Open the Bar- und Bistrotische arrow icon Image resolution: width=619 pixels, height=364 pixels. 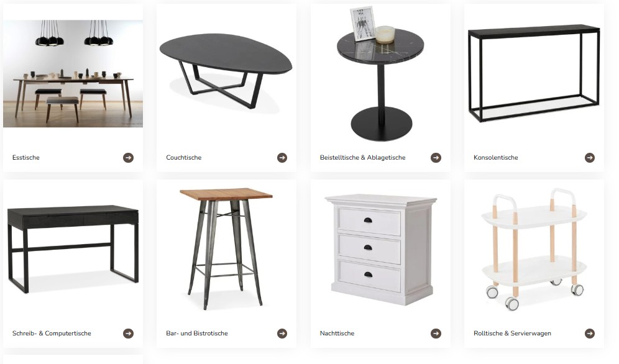pos(282,334)
